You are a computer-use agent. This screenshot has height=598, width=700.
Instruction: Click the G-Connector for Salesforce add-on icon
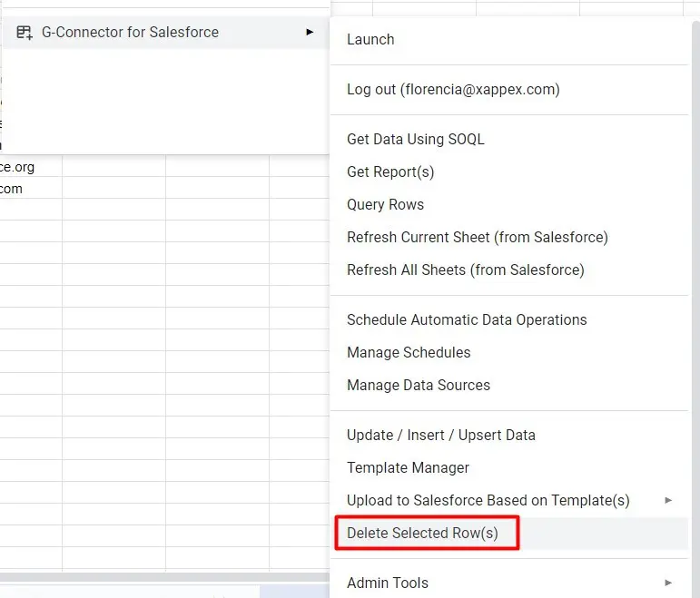click(25, 33)
